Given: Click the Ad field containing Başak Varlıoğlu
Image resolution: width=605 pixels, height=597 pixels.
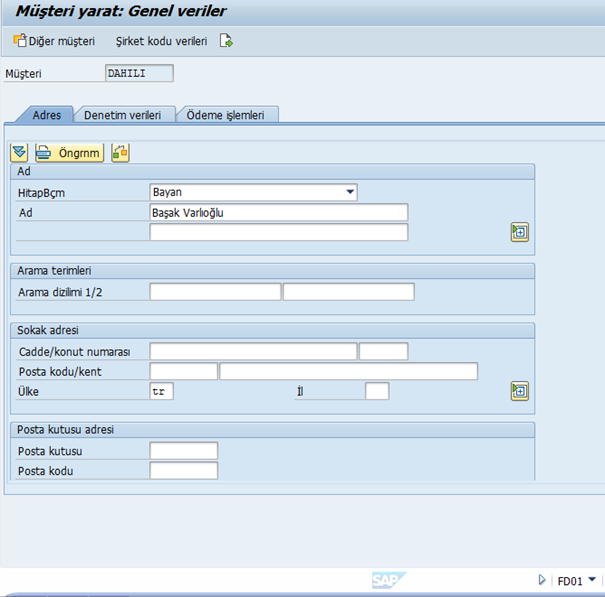Looking at the screenshot, I should pos(278,212).
